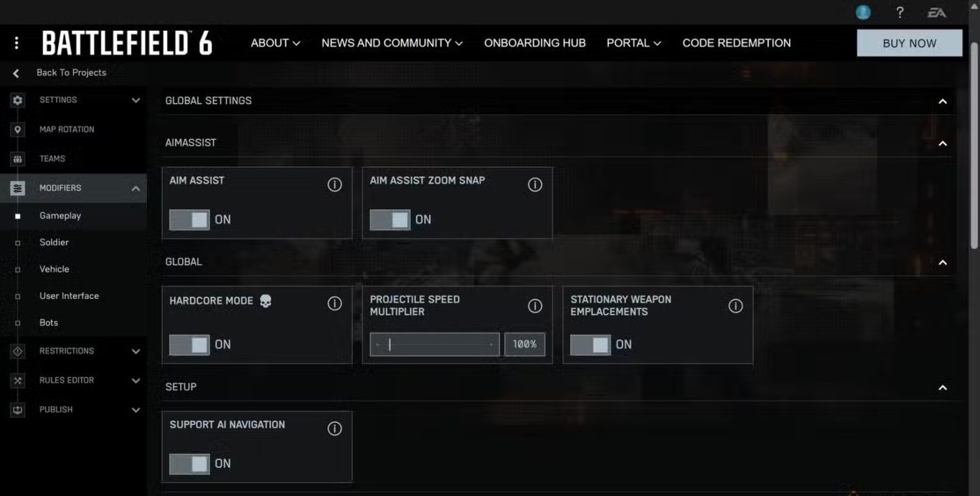Expand the Restrictions sidebar section
The image size is (980, 496).
136,351
